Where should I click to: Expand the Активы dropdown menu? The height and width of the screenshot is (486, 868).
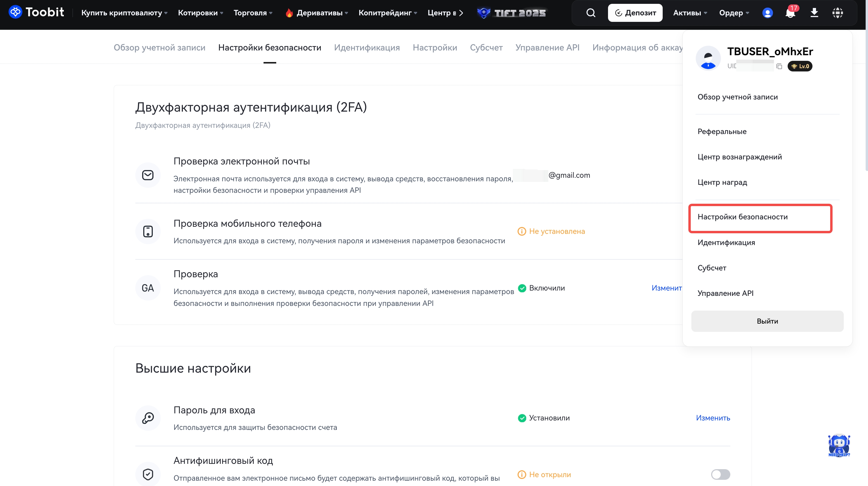tap(690, 13)
